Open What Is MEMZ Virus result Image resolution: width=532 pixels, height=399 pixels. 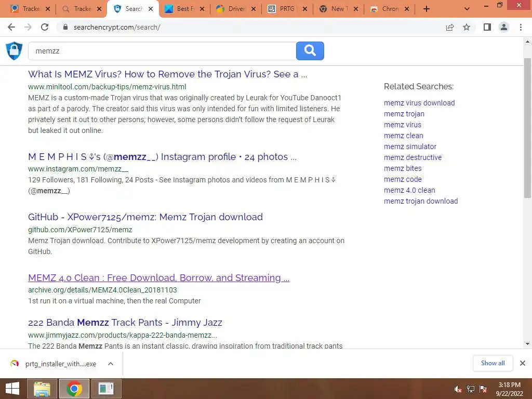pos(168,74)
